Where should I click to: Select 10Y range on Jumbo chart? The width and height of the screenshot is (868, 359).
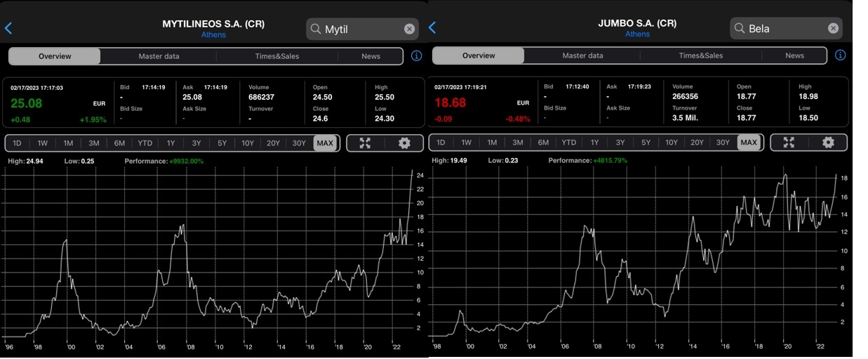click(671, 143)
